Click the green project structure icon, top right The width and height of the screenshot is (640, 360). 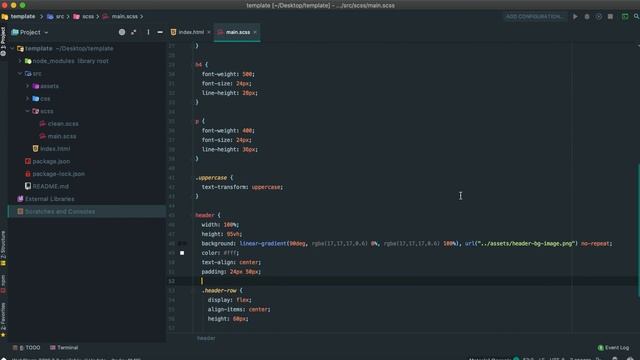(625, 17)
